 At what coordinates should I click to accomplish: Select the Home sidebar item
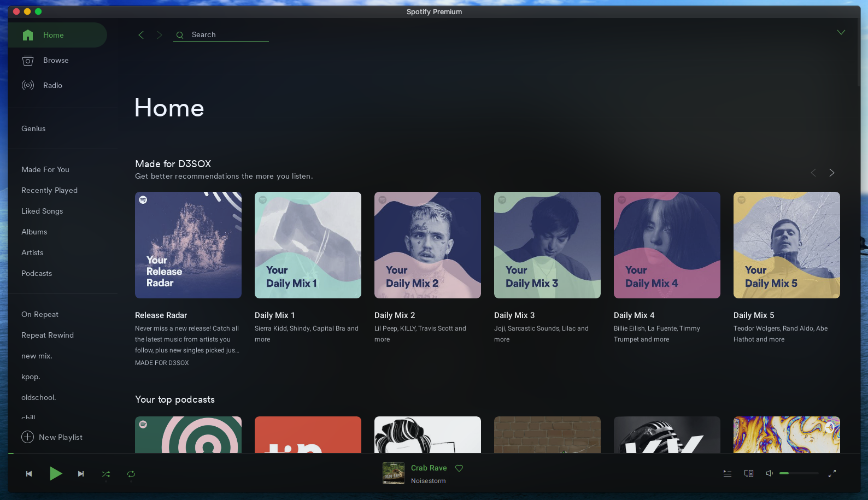[x=57, y=35]
